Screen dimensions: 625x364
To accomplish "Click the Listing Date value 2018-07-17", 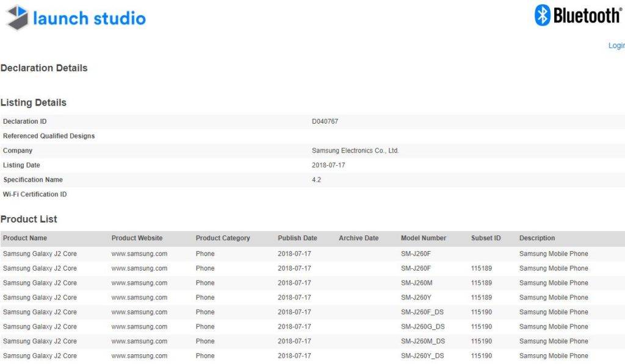I will [x=328, y=165].
